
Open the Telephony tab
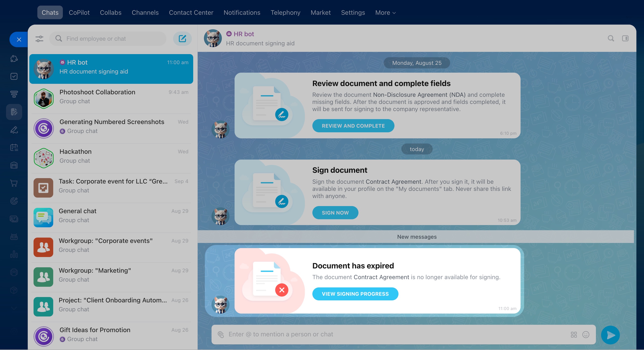click(285, 13)
